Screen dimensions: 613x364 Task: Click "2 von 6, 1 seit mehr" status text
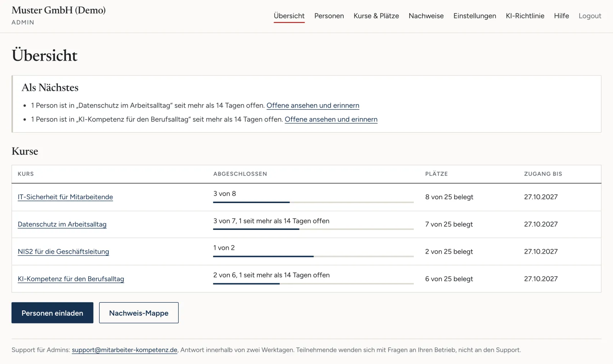[271, 275]
